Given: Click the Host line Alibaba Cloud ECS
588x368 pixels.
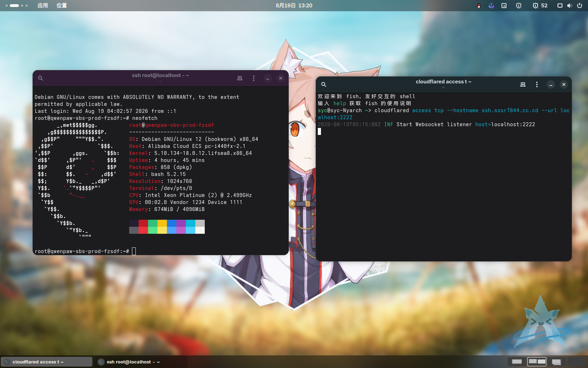Looking at the screenshot, I should click(x=187, y=146).
